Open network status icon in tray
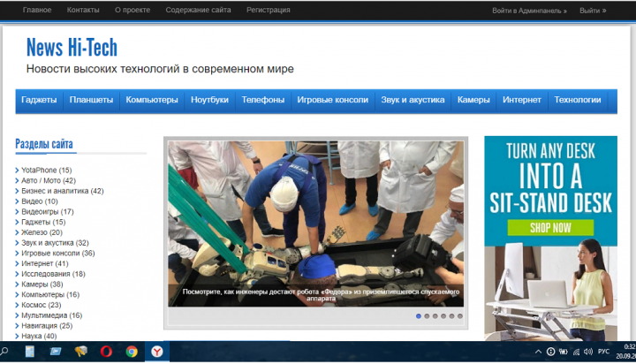Image resolution: width=636 pixels, height=364 pixels. pos(576,352)
